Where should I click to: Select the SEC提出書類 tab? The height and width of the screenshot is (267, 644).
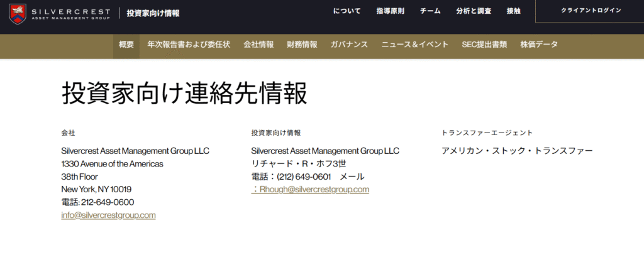coord(484,45)
